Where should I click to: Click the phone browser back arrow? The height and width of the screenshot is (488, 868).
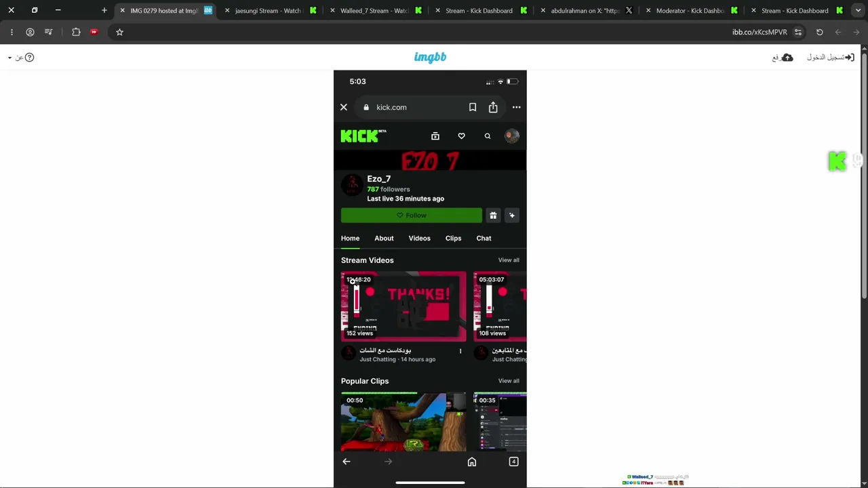[x=347, y=462]
